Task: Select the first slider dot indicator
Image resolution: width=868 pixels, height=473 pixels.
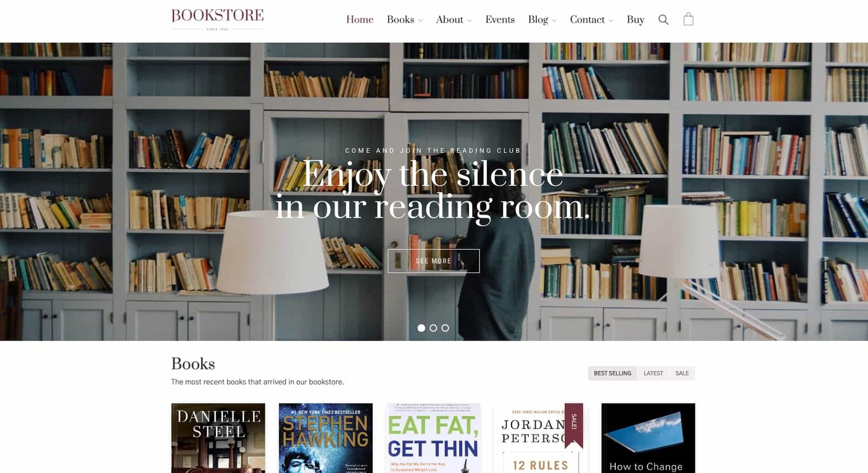Action: 421,328
